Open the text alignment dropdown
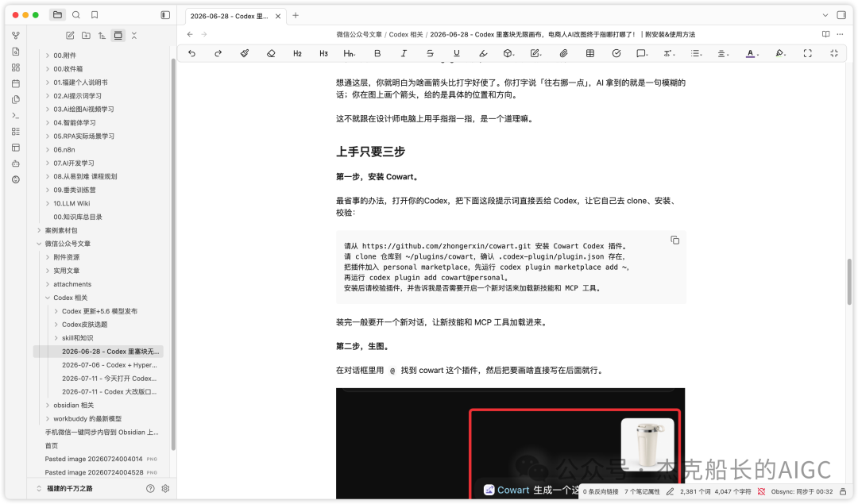This screenshot has height=504, width=858. (723, 53)
